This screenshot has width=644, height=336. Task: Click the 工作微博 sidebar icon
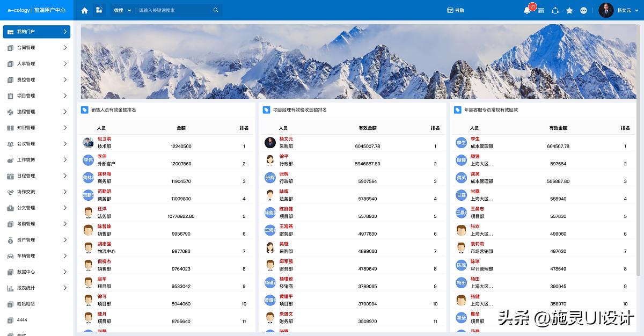pyautogui.click(x=10, y=160)
